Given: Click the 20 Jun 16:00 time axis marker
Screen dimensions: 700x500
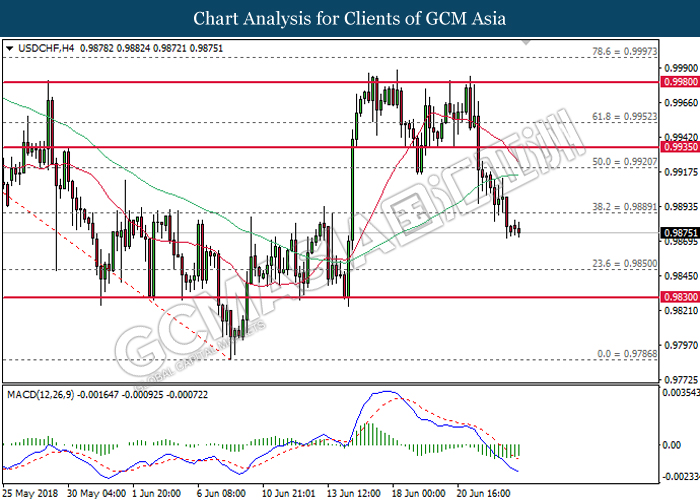Looking at the screenshot, I should click(483, 493).
